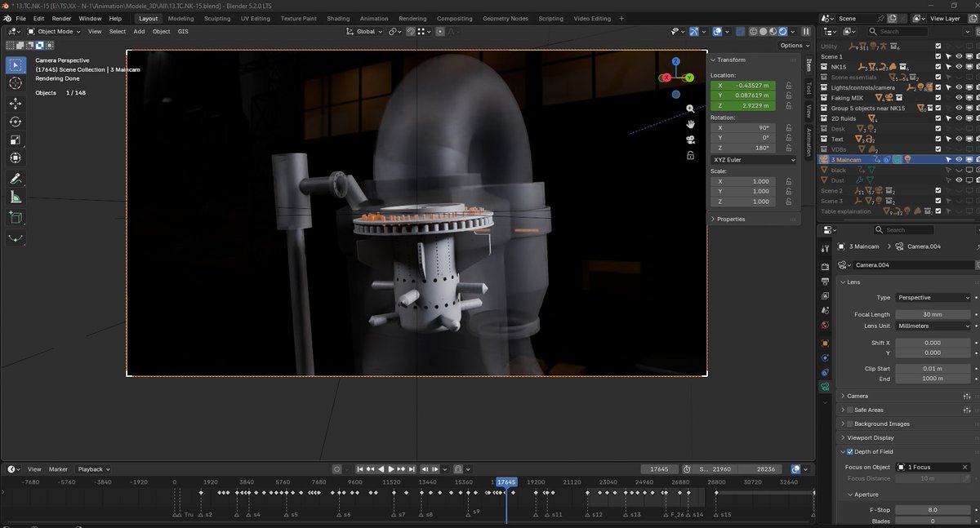Open the Output properties tab icon
This screenshot has height=528, width=980.
point(825,282)
